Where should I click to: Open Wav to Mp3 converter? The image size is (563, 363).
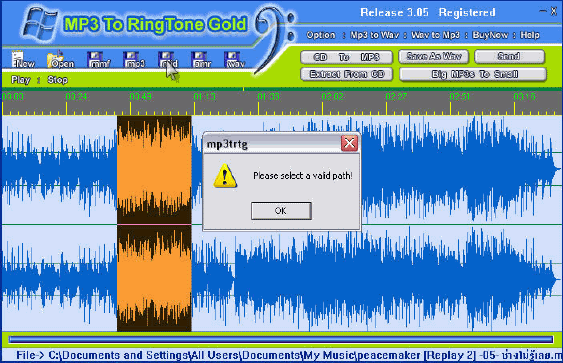coord(436,35)
